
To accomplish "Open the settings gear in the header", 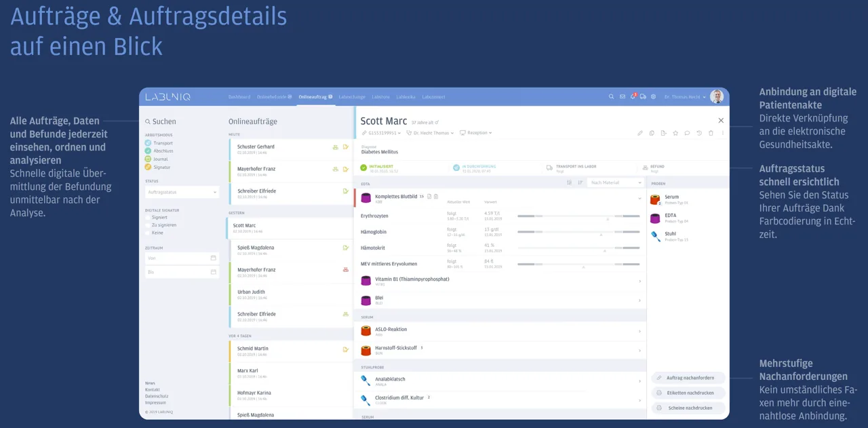I will [653, 97].
